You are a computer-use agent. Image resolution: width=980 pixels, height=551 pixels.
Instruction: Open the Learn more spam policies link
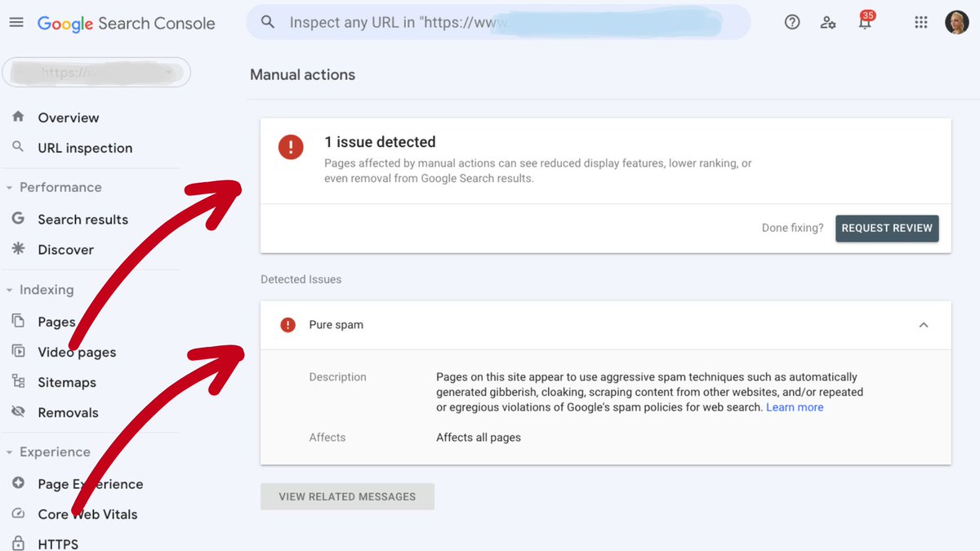tap(794, 407)
